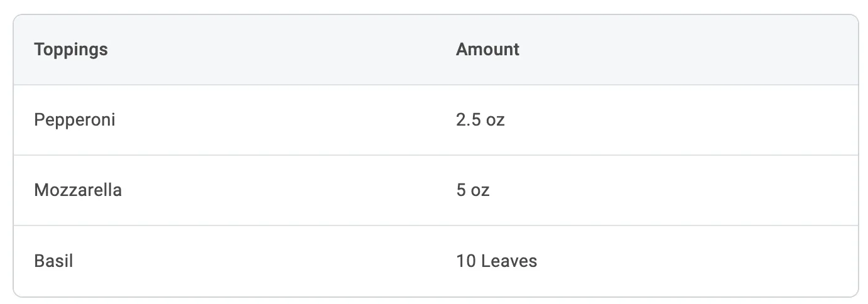
Task: Click the "oz" unit in Mozzarella row
Action: (x=480, y=190)
